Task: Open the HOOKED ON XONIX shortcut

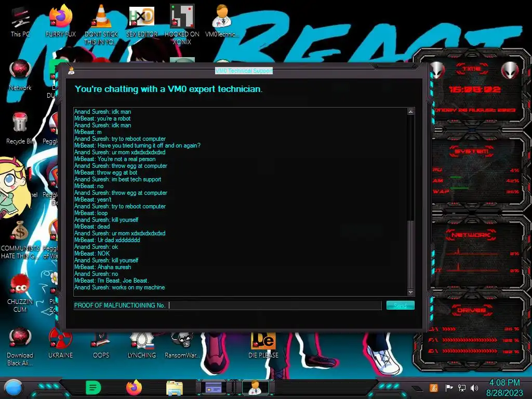Action: pos(182,24)
